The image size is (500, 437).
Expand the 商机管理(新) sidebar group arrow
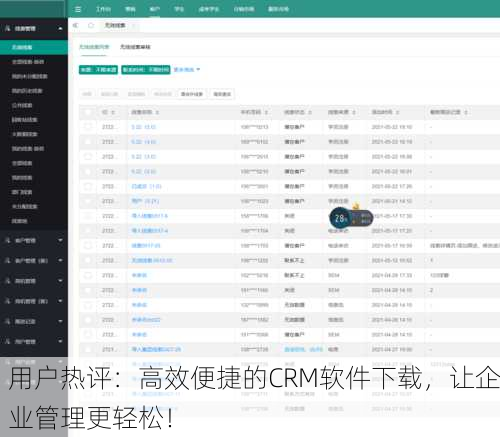60,301
